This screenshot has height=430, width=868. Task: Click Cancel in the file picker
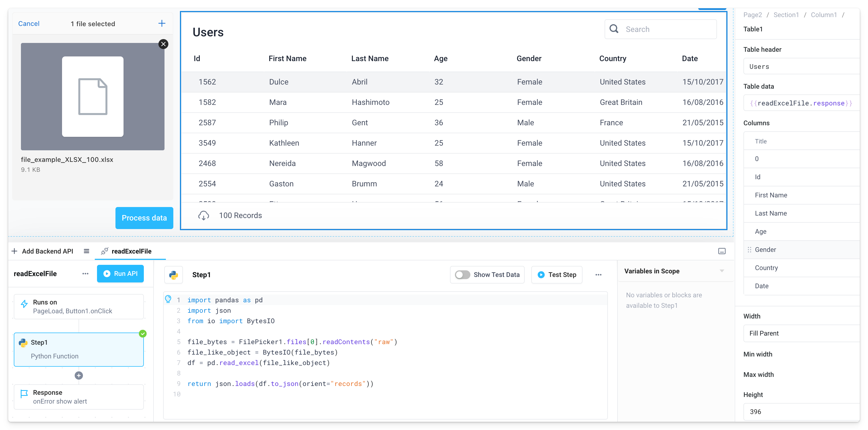tap(29, 24)
